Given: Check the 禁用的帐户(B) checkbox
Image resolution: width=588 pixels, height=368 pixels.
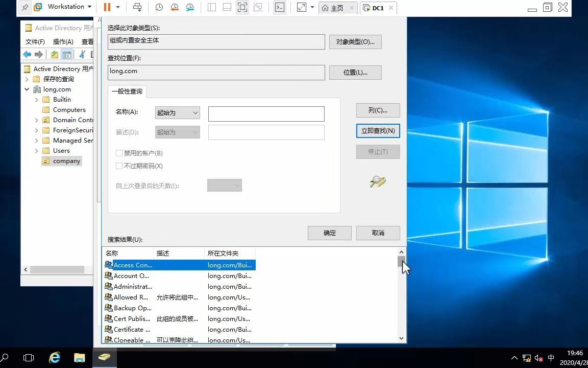Looking at the screenshot, I should 119,153.
